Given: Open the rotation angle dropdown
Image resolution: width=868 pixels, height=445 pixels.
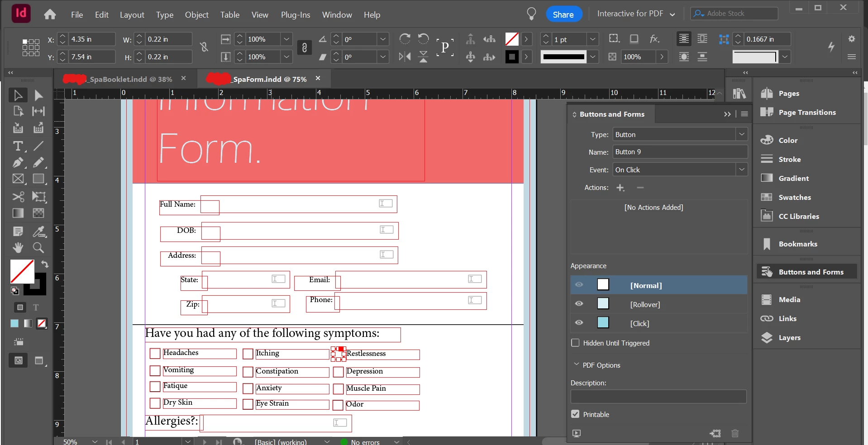Looking at the screenshot, I should 383,39.
